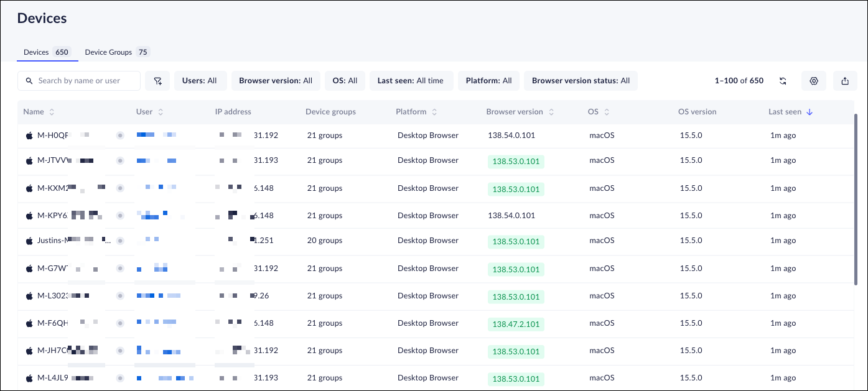Switch to the Device Groups tab
The height and width of the screenshot is (391, 868).
click(117, 52)
